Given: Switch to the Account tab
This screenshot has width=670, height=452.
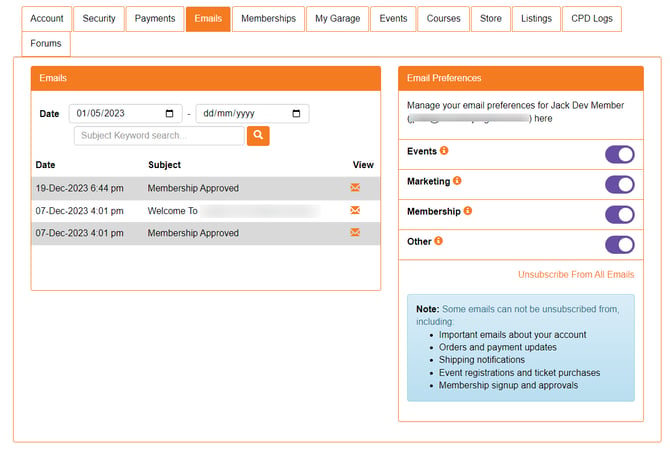Looking at the screenshot, I should [x=47, y=19].
